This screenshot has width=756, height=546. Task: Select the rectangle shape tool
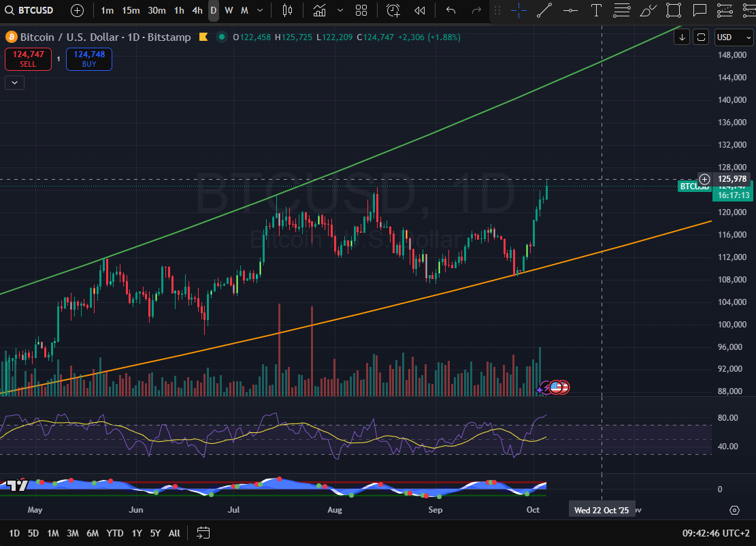point(674,10)
